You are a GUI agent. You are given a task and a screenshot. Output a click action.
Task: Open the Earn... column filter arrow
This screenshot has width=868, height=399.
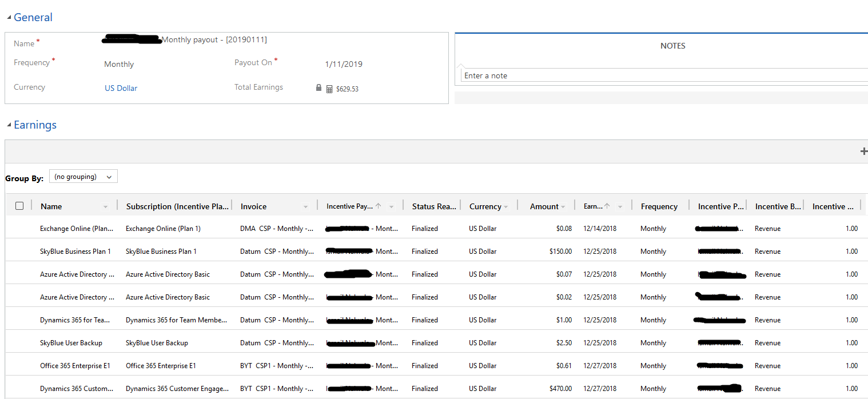click(620, 207)
